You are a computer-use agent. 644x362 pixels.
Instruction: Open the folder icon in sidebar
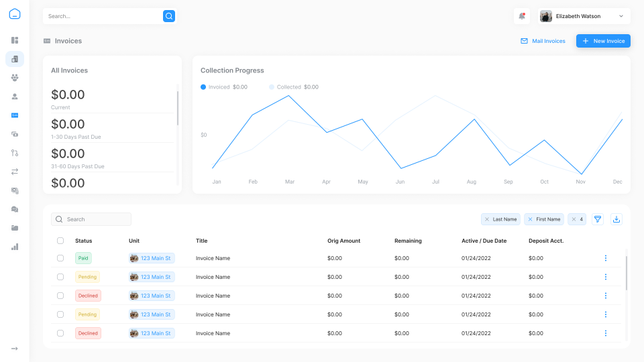(15, 228)
